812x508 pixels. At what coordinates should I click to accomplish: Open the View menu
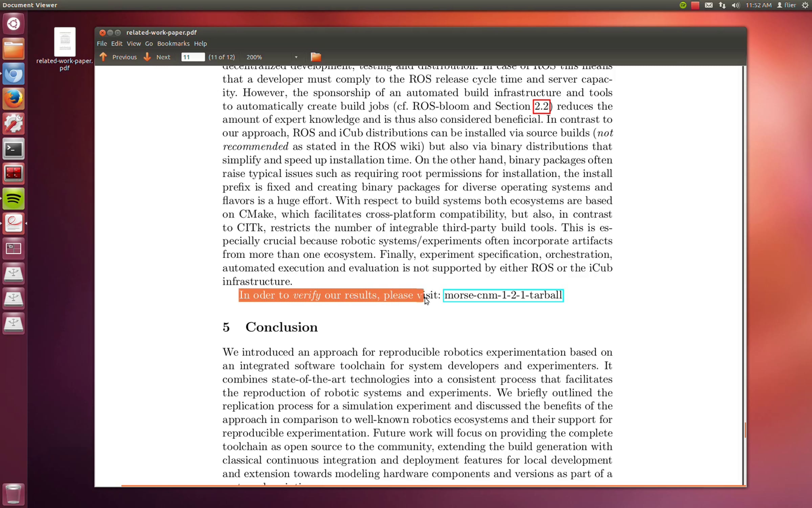point(134,44)
